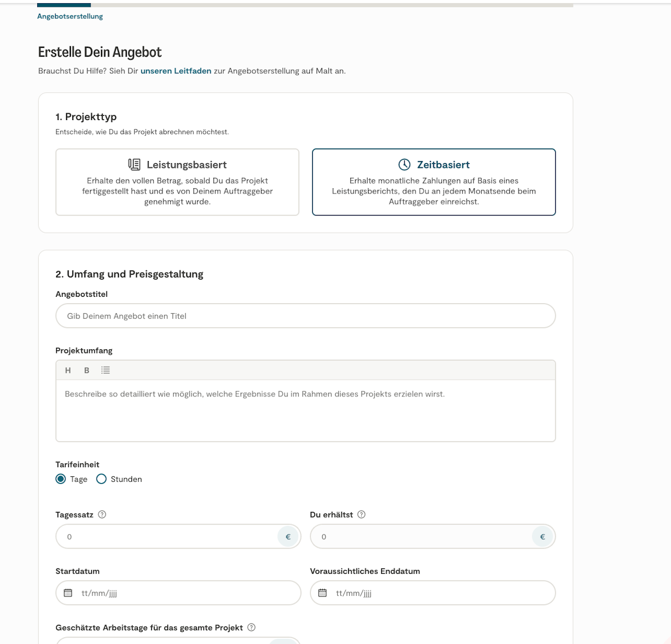The width and height of the screenshot is (671, 644).
Task: Click help icon beside Geschätzte Arbeitstage
Action: (x=252, y=627)
